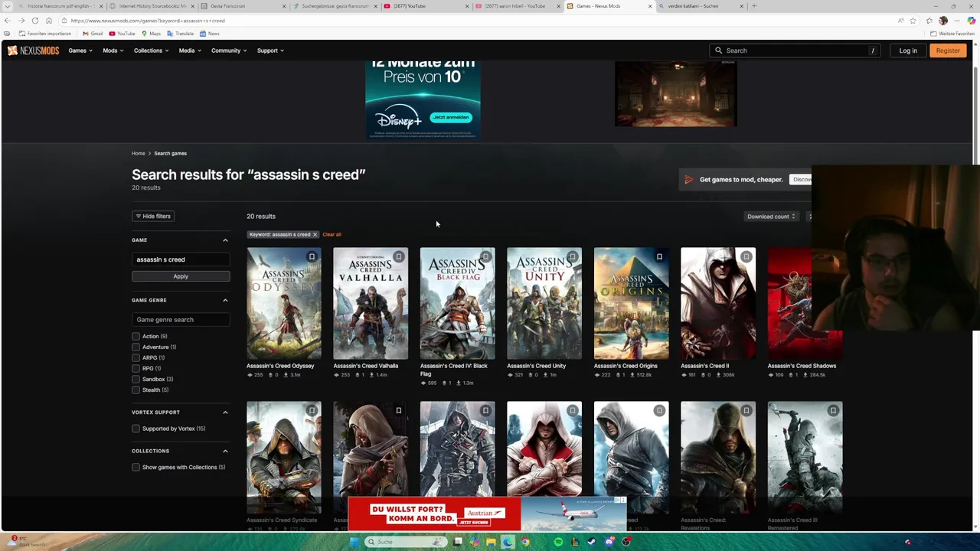The image size is (980, 551).
Task: Open the Games dropdown menu
Action: tap(80, 51)
